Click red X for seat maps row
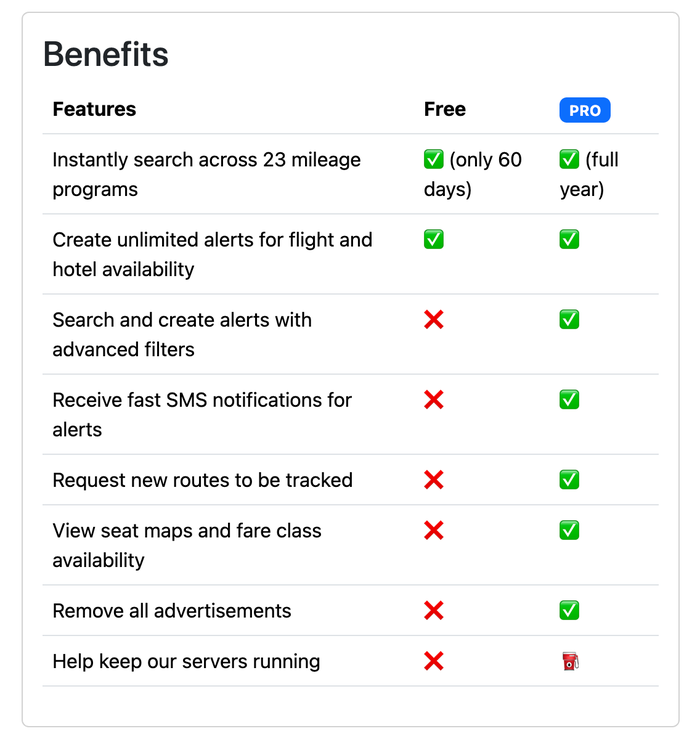This screenshot has width=700, height=747. click(434, 530)
